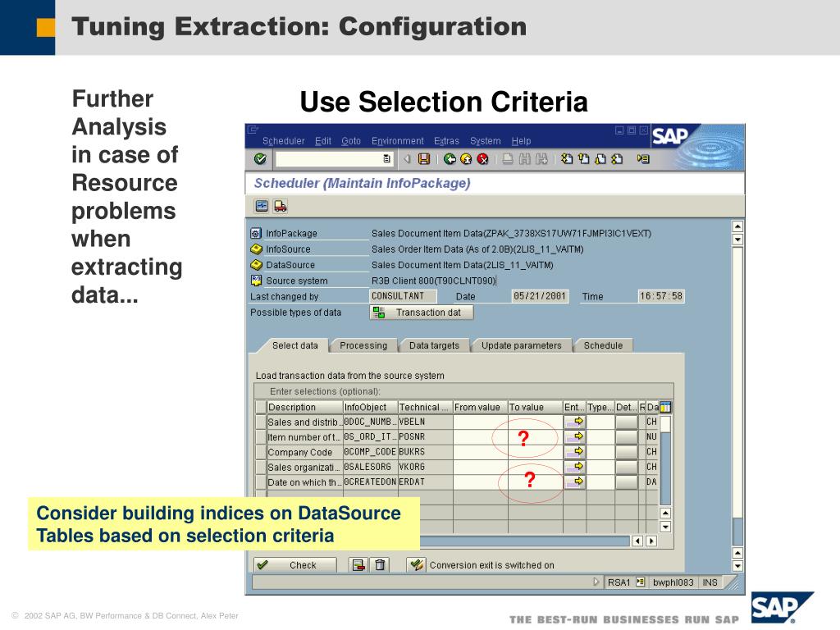This screenshot has height=630, width=840.
Task: Open the command field history dropdown
Action: pos(387,159)
